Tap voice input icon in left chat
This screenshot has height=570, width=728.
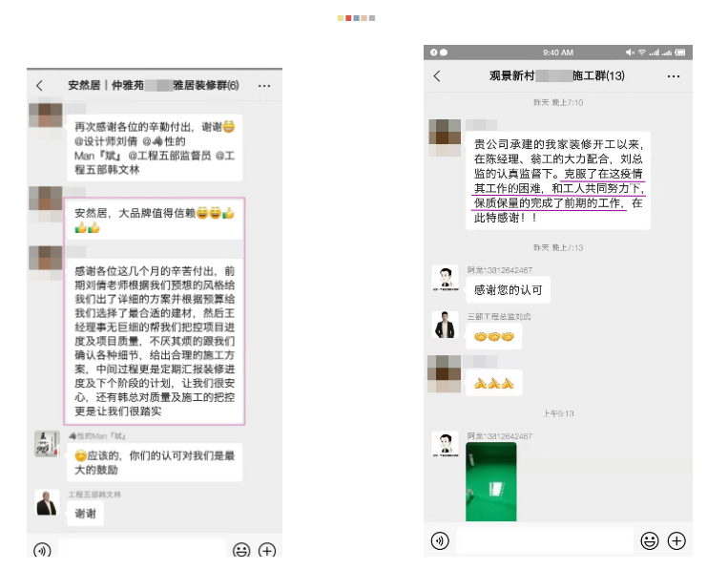[42, 550]
